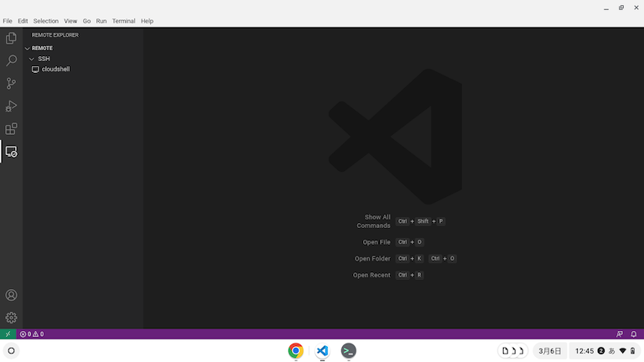This screenshot has height=362, width=644.
Task: Click the Open File shortcut label
Action: tap(377, 242)
